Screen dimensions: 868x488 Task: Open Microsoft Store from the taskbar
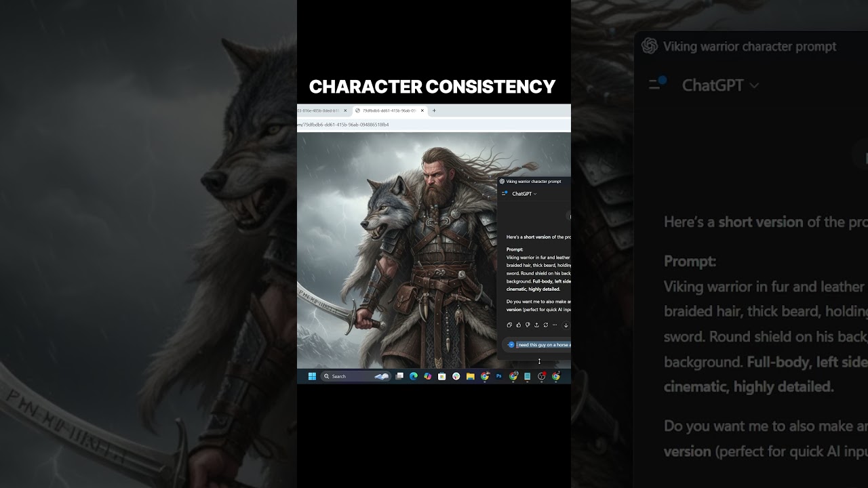441,376
